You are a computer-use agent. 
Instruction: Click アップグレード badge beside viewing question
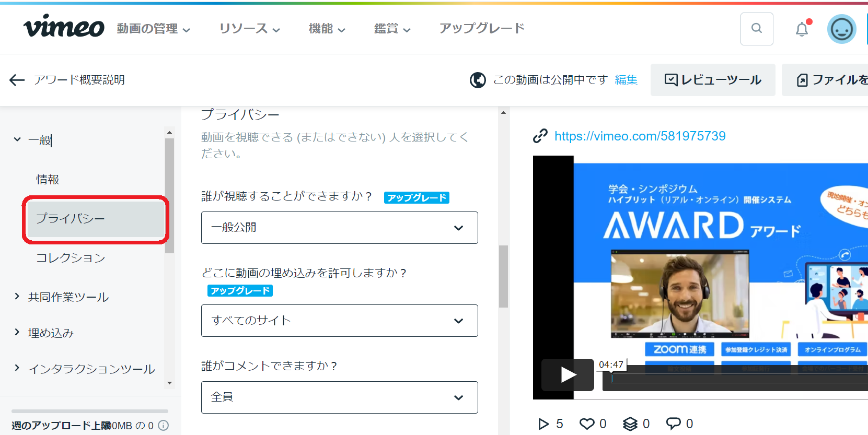pos(416,197)
